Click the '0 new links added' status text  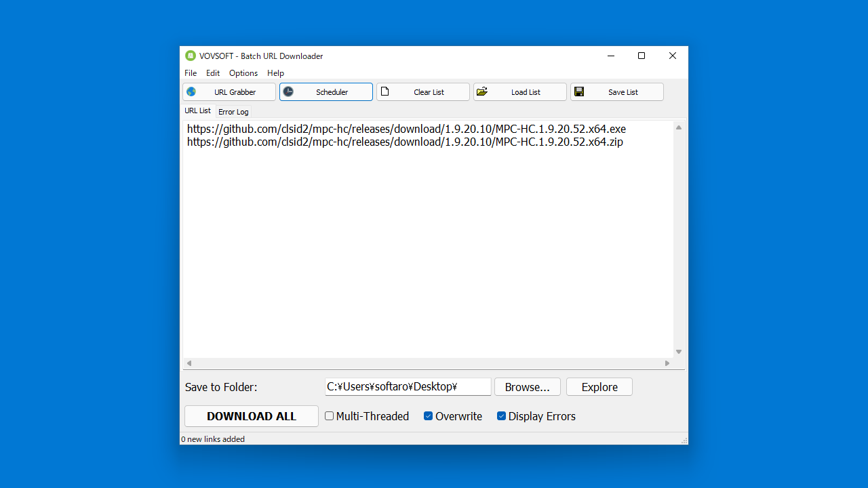213,439
